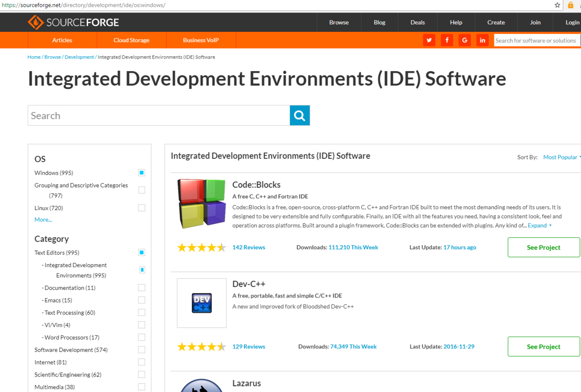581x392 pixels.
Task: Click See Project for Dev-C++
Action: coord(544,347)
